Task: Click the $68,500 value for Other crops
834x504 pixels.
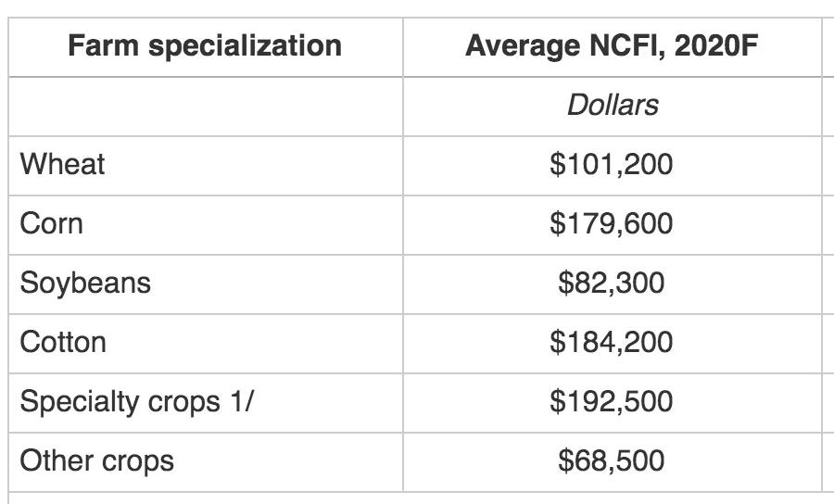Action: [x=612, y=461]
